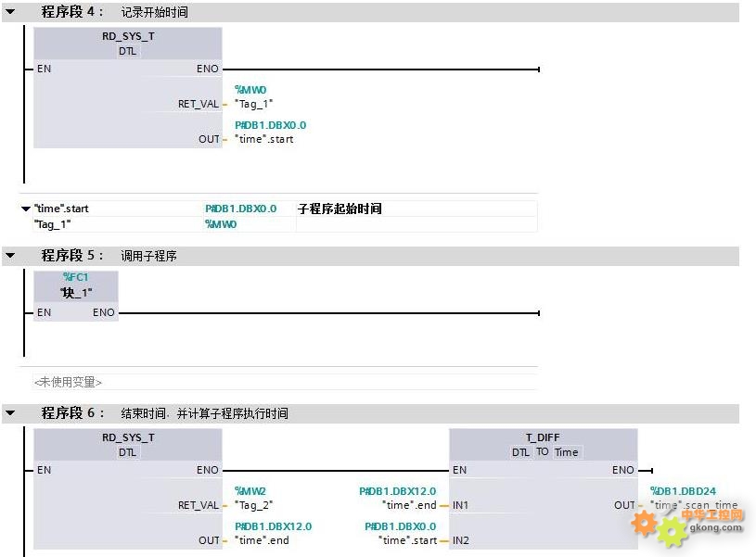Collapse the "time".start row in tag table
Image resolution: width=756 pixels, height=557 pixels.
tap(26, 209)
